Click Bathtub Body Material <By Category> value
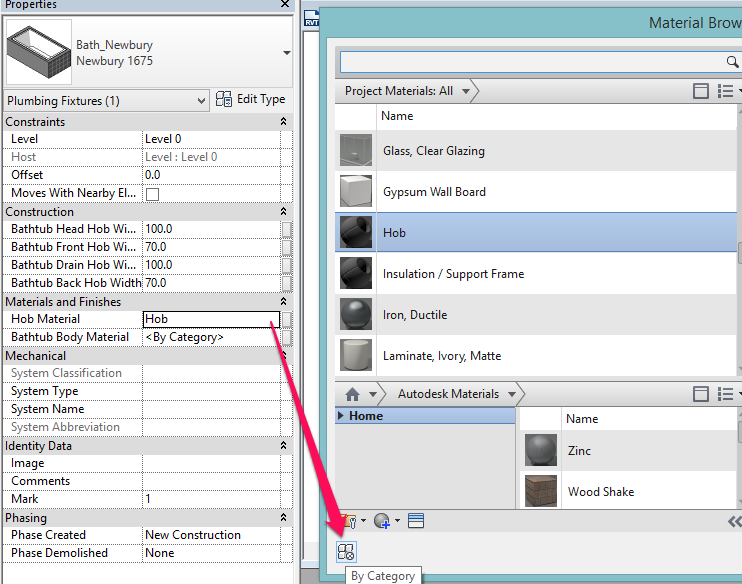This screenshot has width=742, height=584. coord(212,337)
